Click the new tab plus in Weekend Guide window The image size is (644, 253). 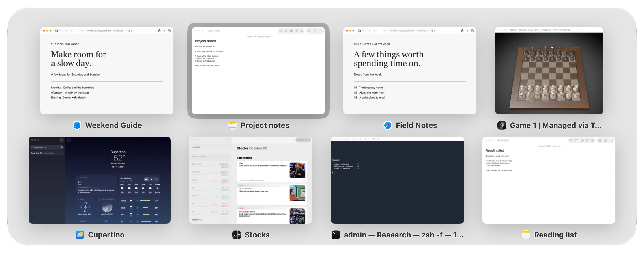pos(164,31)
